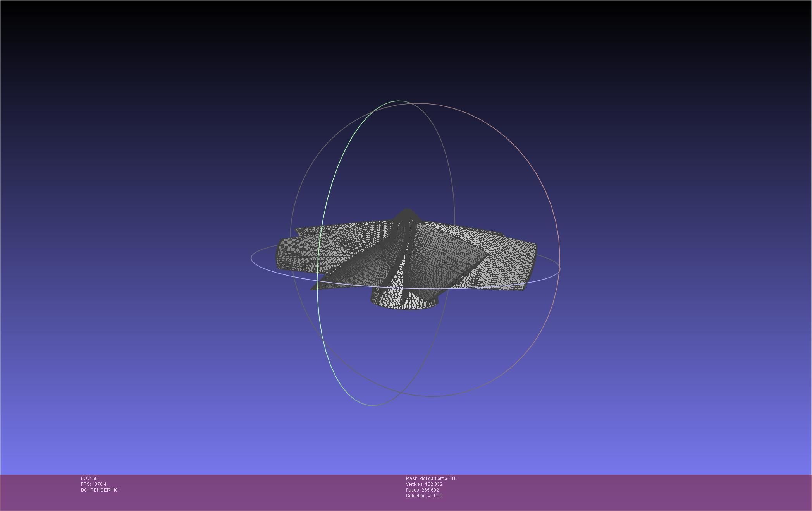The width and height of the screenshot is (812, 511).
Task: Click the Selection: v: 0 f: 0 text
Action: pyautogui.click(x=424, y=496)
